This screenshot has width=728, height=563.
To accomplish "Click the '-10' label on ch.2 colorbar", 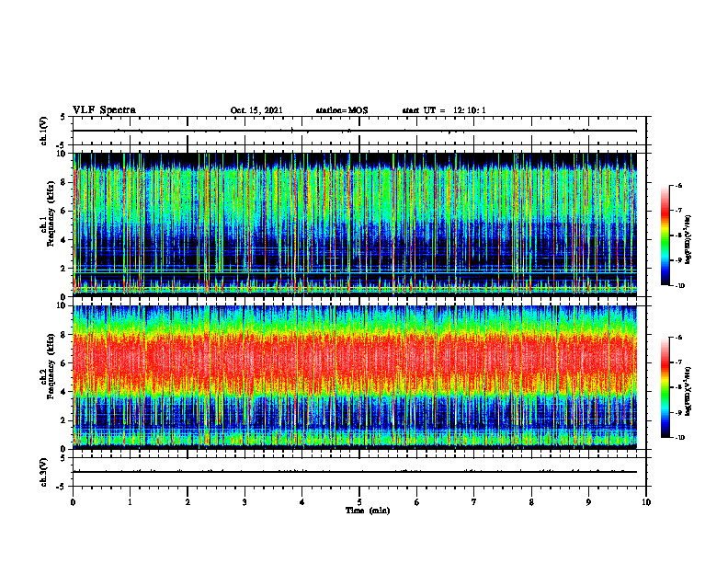I will 679,438.
